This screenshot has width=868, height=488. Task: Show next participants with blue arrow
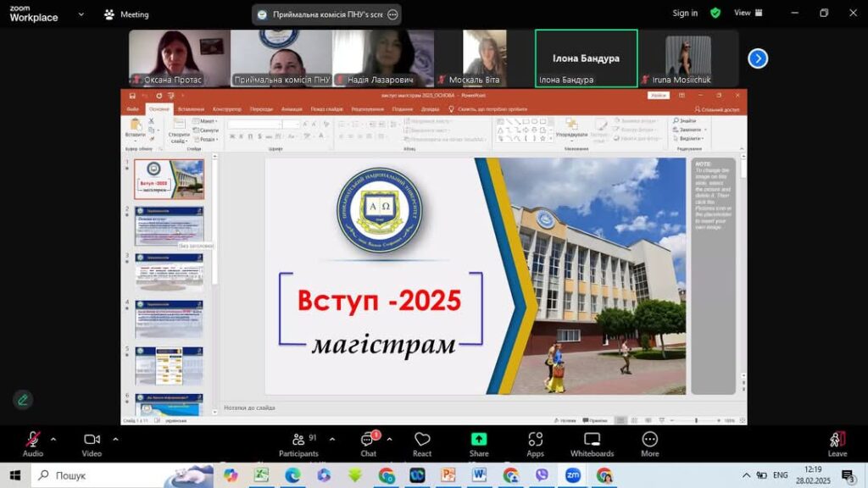tap(758, 58)
